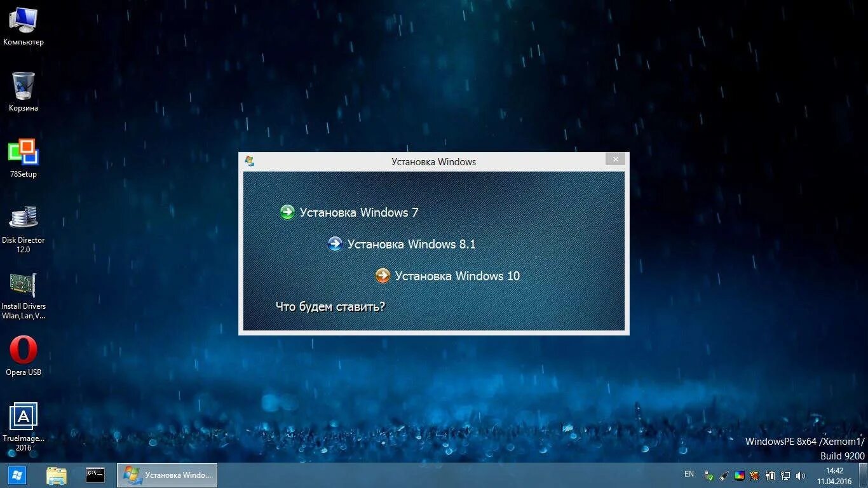Open the command prompt taskbar icon

95,475
